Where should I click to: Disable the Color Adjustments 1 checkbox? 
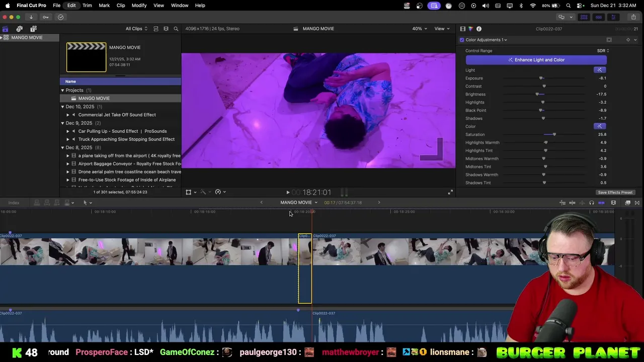[x=462, y=40]
